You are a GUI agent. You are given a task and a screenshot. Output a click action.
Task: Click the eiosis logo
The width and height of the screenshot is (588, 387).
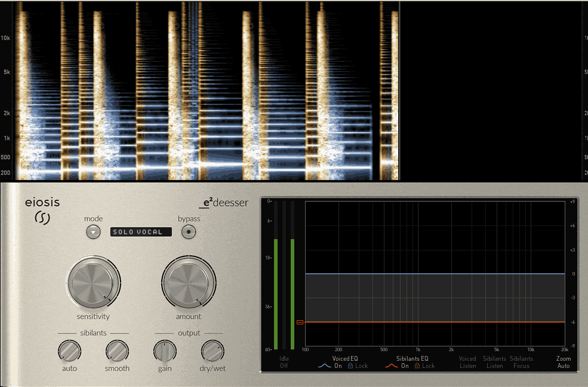[42, 211]
